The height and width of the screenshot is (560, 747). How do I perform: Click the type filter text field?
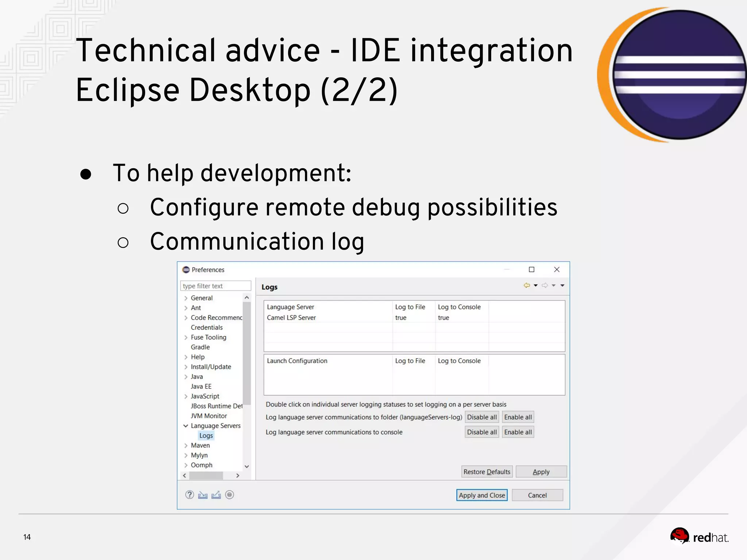pos(215,286)
